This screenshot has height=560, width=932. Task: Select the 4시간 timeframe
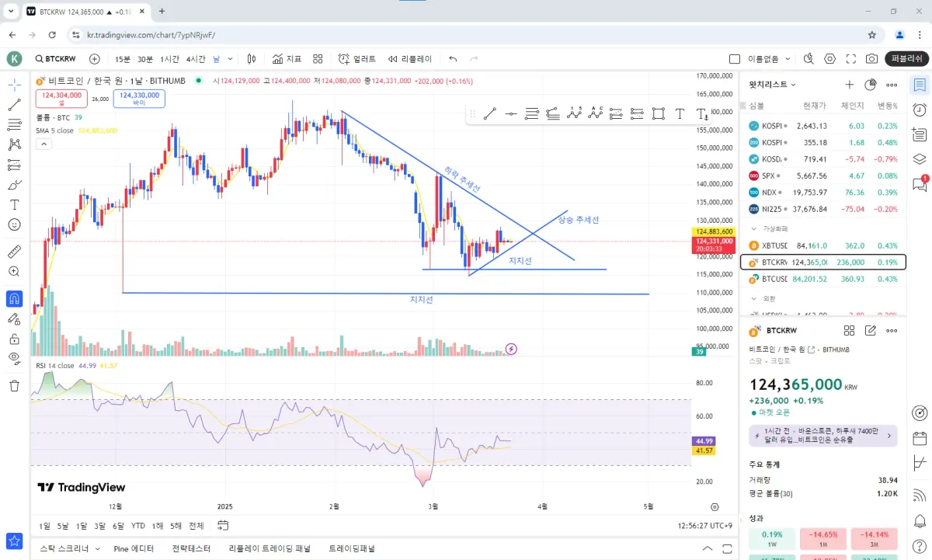196,59
